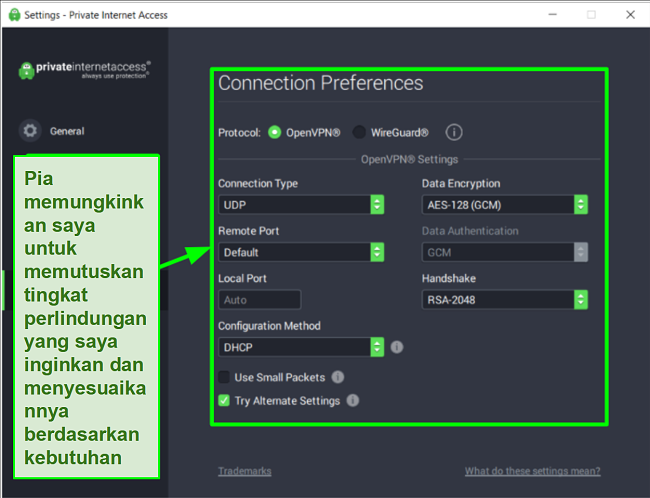
Task: Click the Local Port label
Action: pos(242,278)
